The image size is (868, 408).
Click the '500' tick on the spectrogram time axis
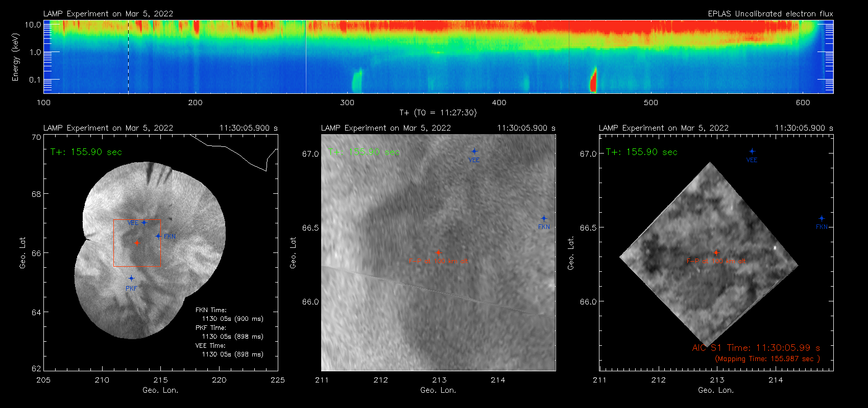[x=651, y=103]
